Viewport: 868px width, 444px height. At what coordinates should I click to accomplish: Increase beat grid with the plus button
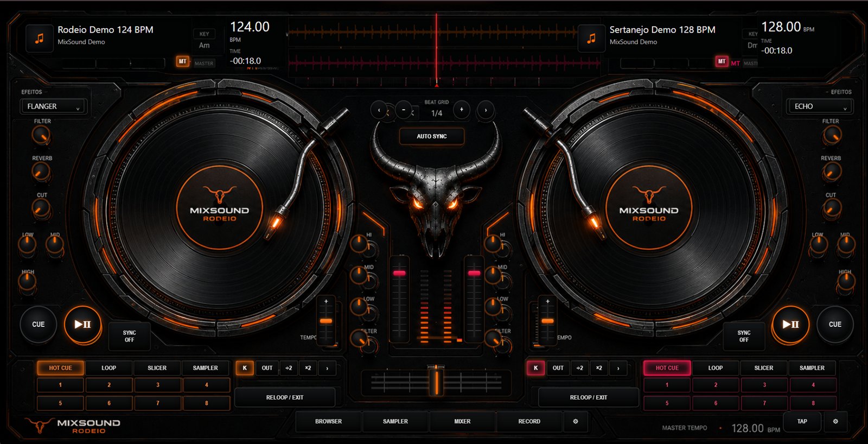(462, 110)
